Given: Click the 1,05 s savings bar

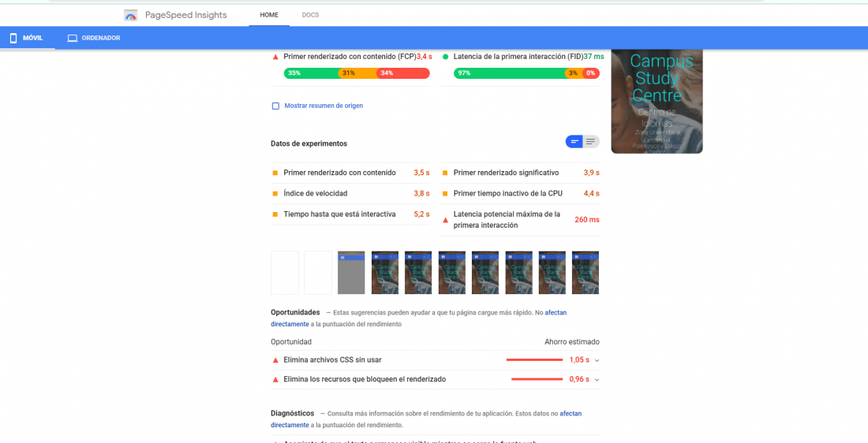Looking at the screenshot, I should coord(534,360).
